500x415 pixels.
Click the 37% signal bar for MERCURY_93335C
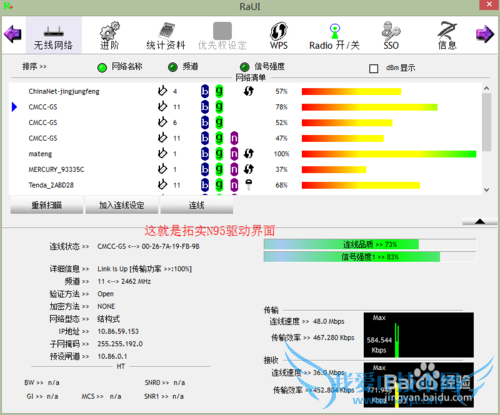pos(334,170)
